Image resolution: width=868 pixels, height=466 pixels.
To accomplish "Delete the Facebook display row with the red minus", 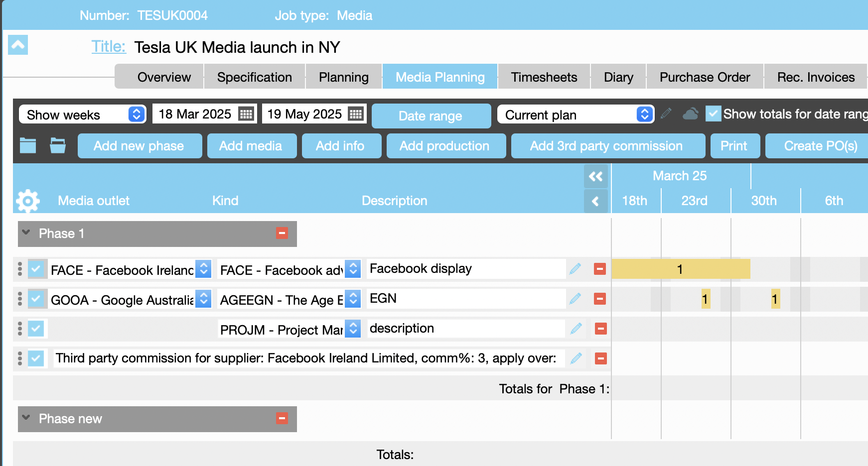I will tap(600, 269).
